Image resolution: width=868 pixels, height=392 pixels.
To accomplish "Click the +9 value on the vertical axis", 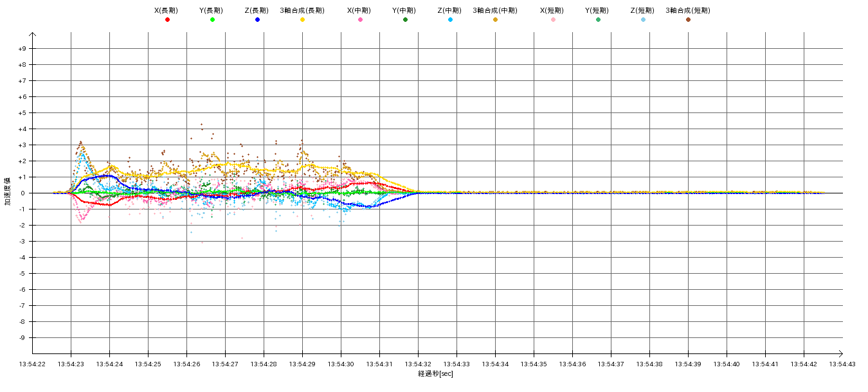I will tap(23, 49).
